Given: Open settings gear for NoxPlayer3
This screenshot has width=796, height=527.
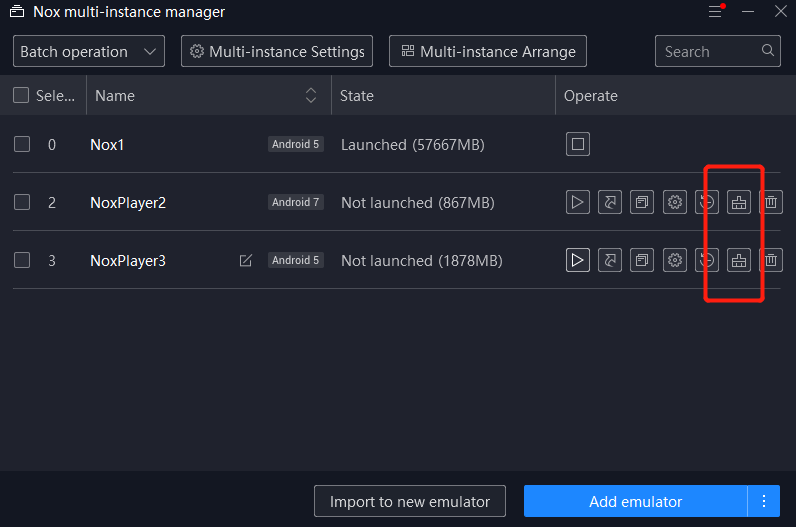Looking at the screenshot, I should pyautogui.click(x=675, y=260).
